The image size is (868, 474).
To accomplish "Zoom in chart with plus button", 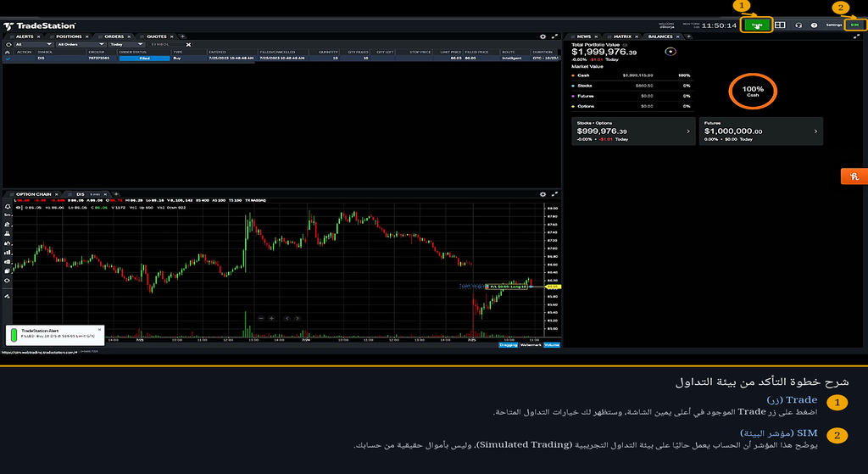I will [271, 318].
